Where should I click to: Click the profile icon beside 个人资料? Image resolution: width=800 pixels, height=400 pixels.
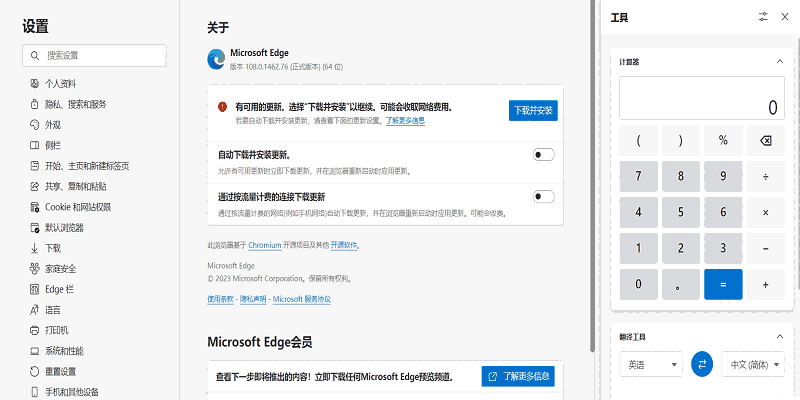[35, 84]
